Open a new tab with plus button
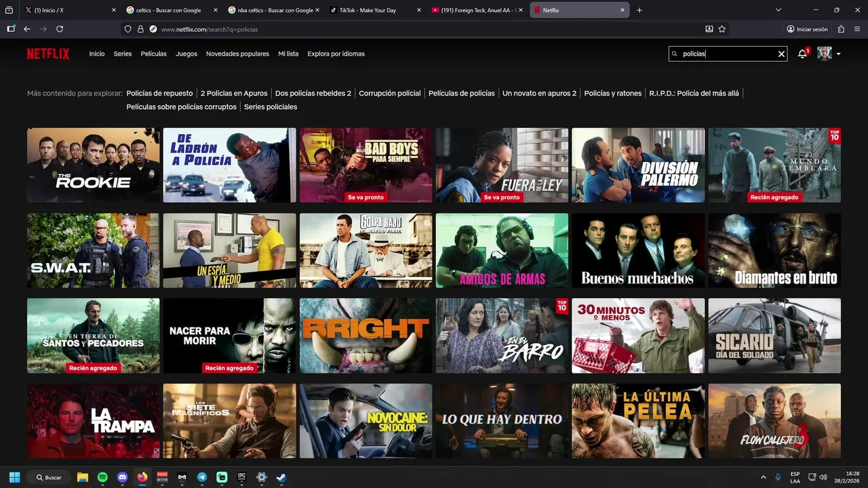This screenshot has height=488, width=868. click(x=639, y=10)
